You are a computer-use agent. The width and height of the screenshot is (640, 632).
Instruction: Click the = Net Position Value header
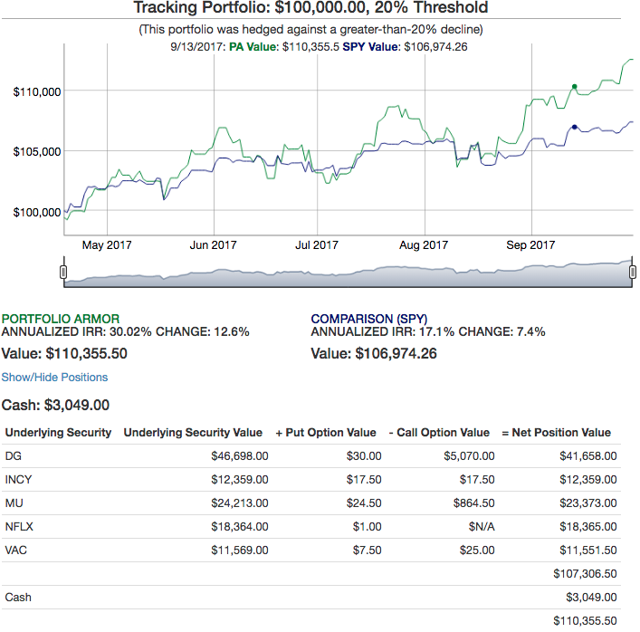click(556, 432)
